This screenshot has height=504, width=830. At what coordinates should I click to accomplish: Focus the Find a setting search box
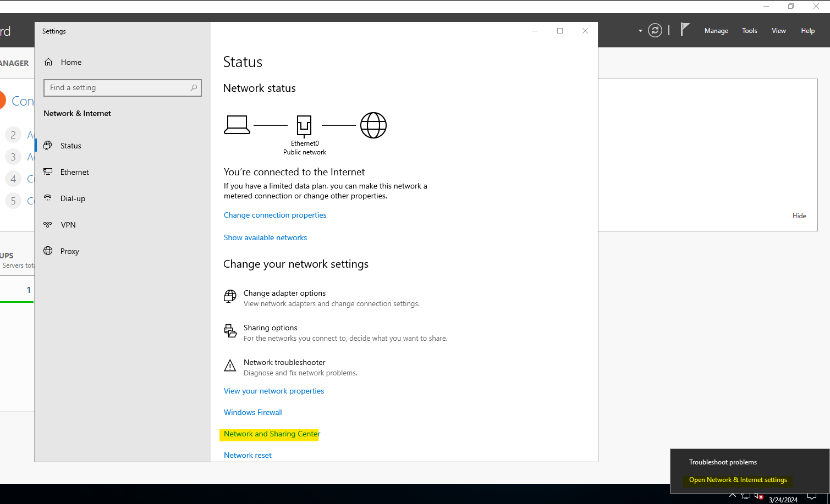[x=122, y=88]
